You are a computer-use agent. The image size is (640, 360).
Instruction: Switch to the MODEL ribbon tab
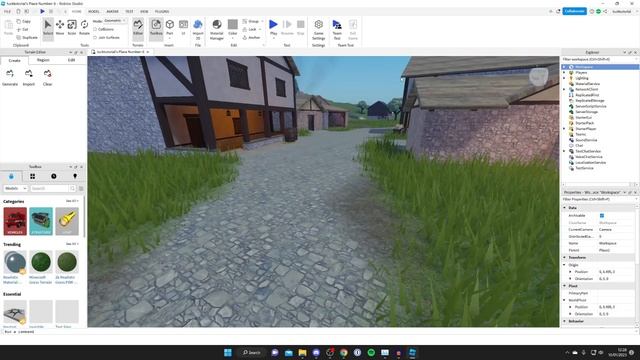point(93,11)
